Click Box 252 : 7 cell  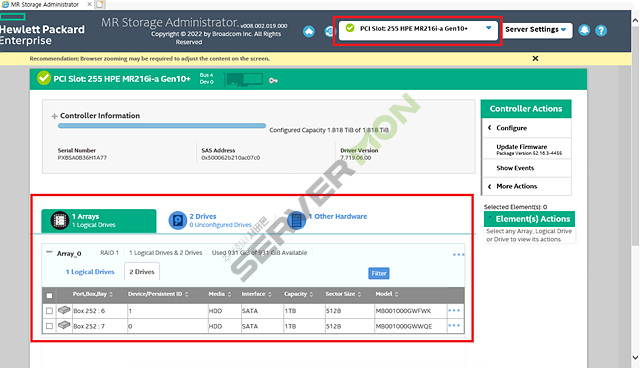coord(89,326)
